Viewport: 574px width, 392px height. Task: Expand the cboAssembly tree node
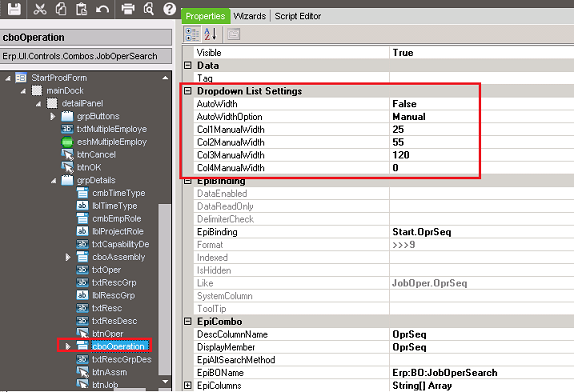[x=68, y=257]
